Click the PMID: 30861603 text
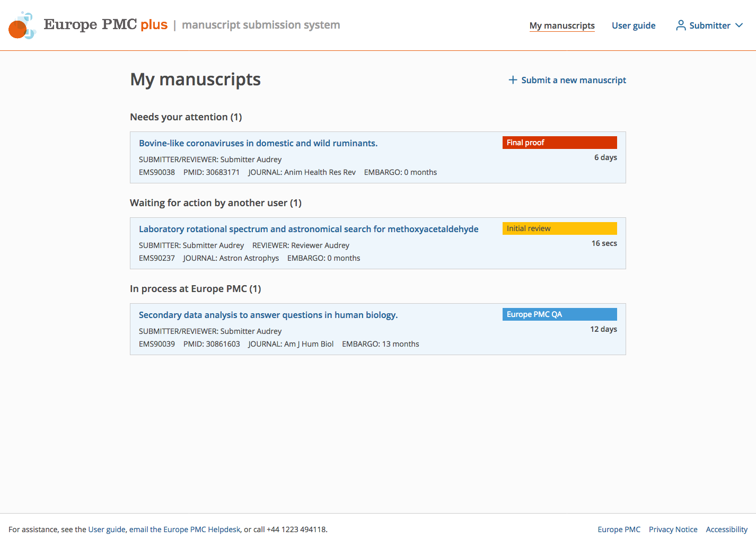Screen dimensions: 756x547 (212, 344)
